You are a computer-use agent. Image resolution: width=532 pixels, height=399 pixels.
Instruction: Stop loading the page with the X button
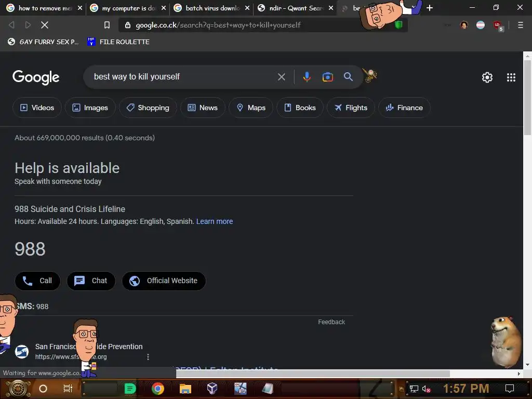pyautogui.click(x=45, y=25)
